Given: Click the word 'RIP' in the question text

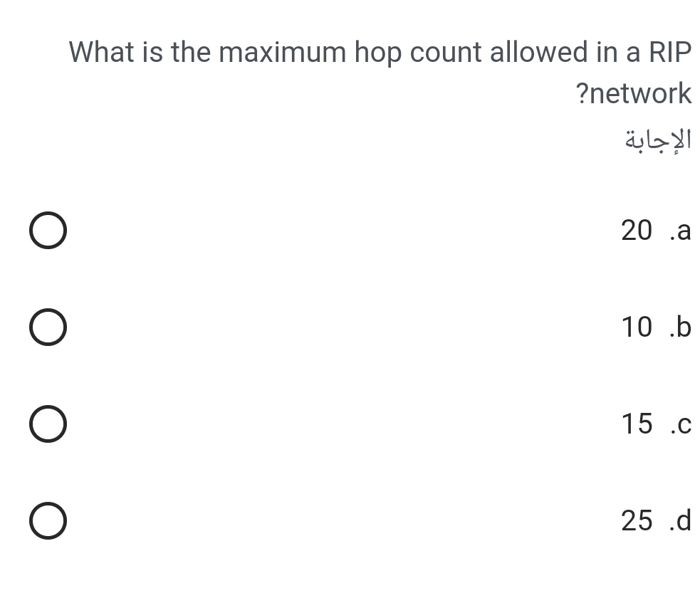Looking at the screenshot, I should pos(672,51).
